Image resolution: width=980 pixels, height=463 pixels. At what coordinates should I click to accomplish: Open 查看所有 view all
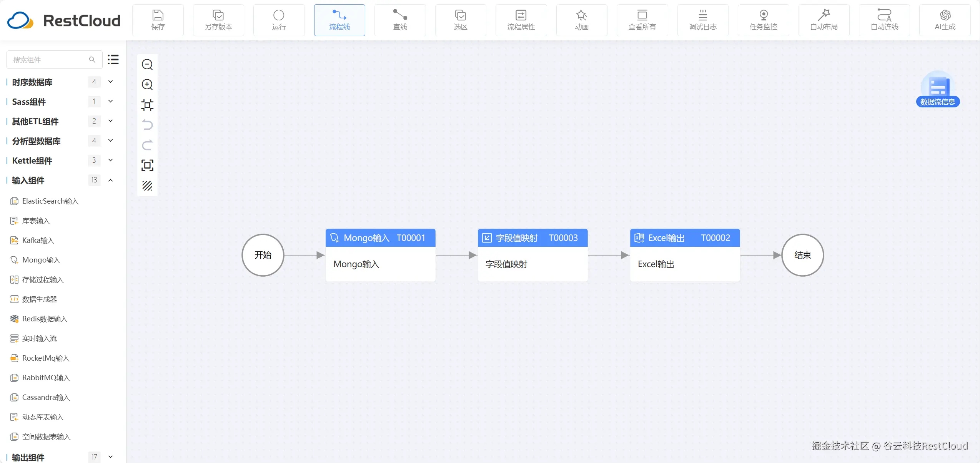642,20
